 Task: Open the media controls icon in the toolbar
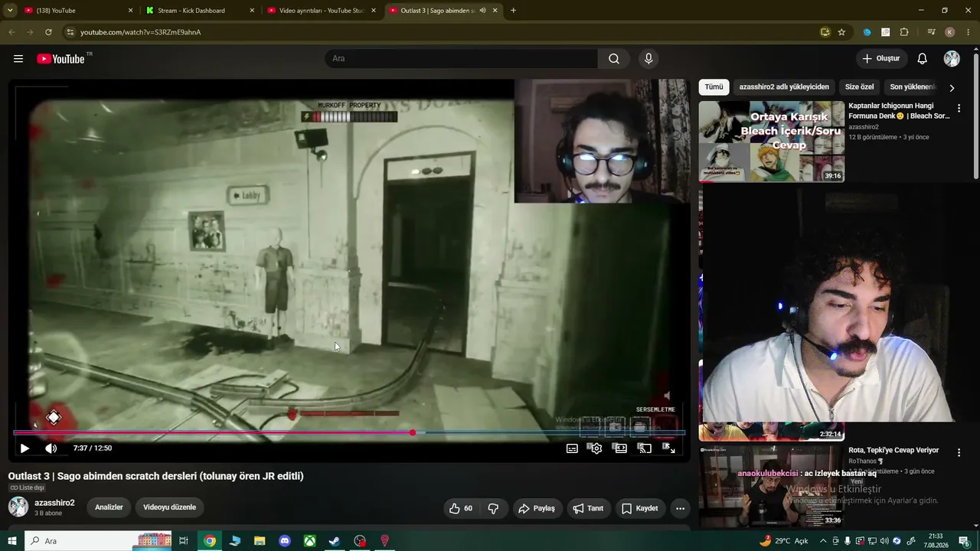[x=931, y=32]
